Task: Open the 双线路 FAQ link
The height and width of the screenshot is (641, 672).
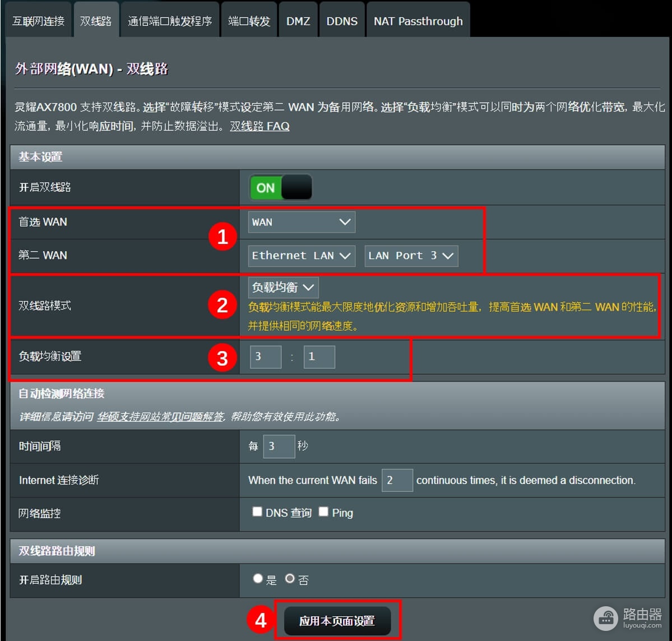Action: [x=259, y=126]
